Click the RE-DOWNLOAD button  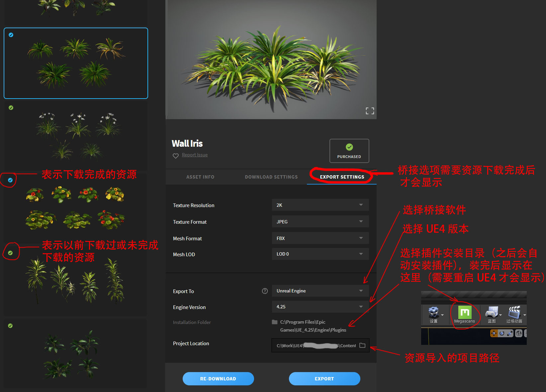pyautogui.click(x=218, y=378)
